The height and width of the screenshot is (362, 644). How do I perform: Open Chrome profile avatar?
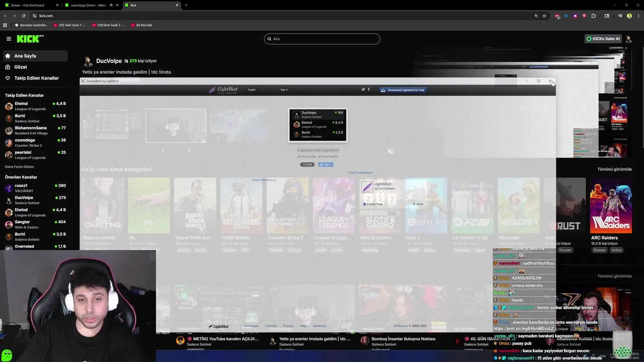coord(629,16)
